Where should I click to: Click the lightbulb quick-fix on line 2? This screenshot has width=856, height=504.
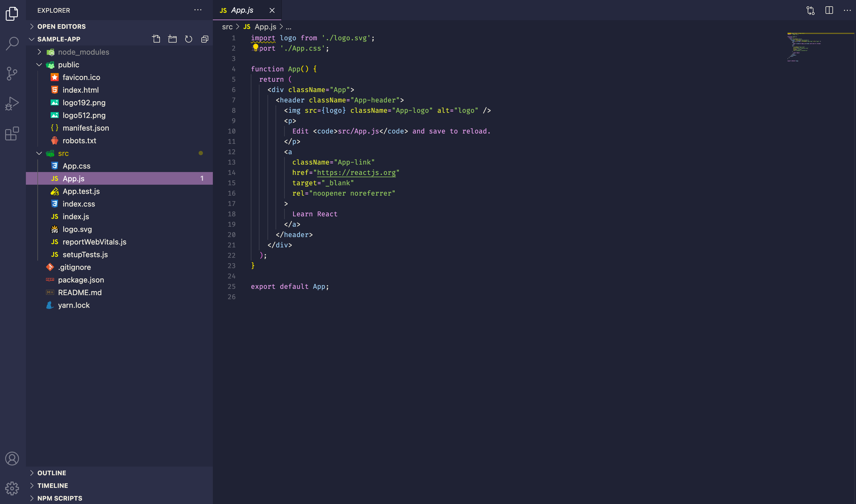(255, 47)
